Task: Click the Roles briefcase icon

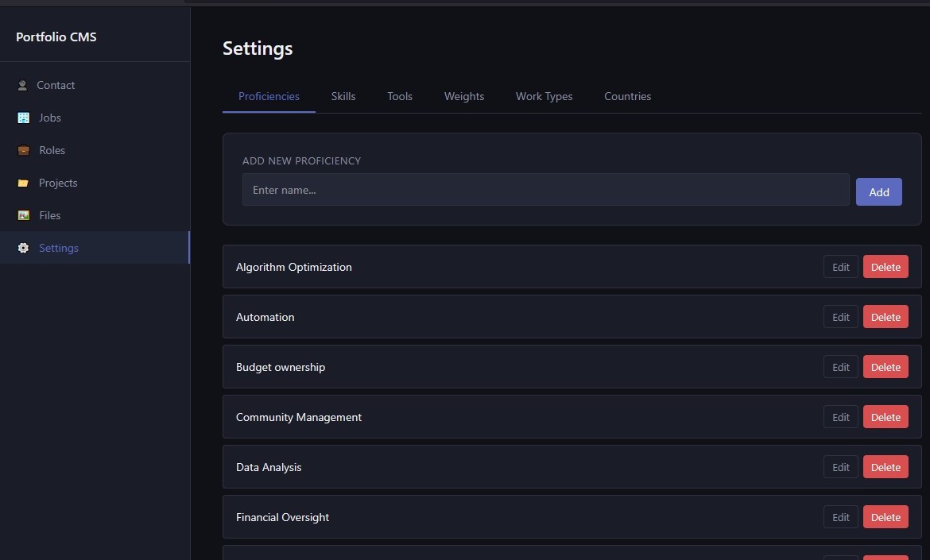Action: 23,150
